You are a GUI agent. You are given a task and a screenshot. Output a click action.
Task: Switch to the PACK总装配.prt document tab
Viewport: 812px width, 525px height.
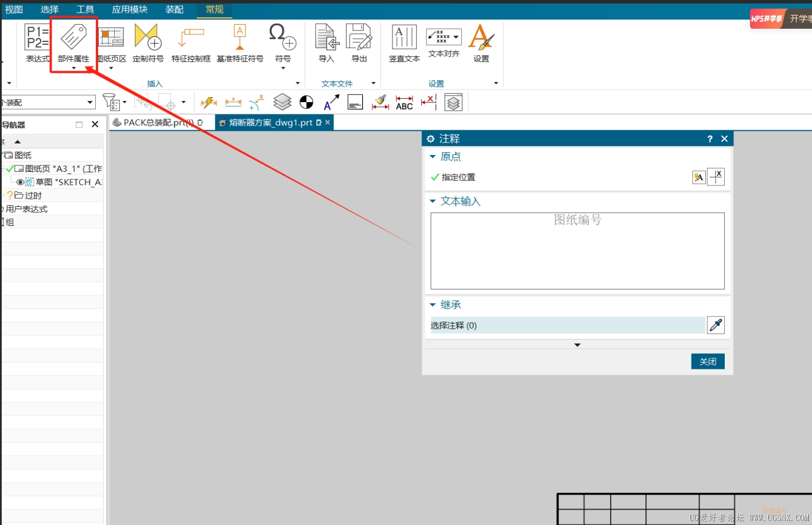[158, 122]
